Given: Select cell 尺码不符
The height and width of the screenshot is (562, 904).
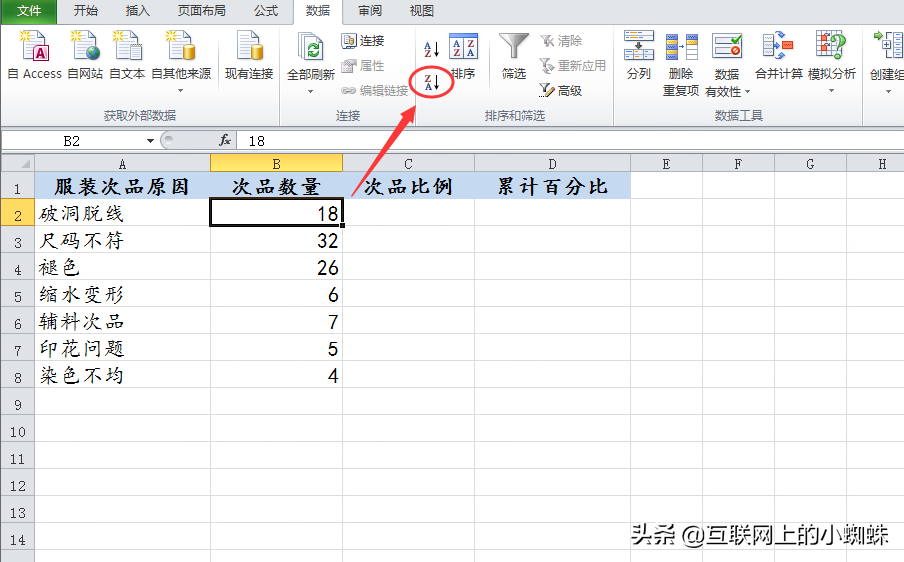Looking at the screenshot, I should (x=122, y=240).
